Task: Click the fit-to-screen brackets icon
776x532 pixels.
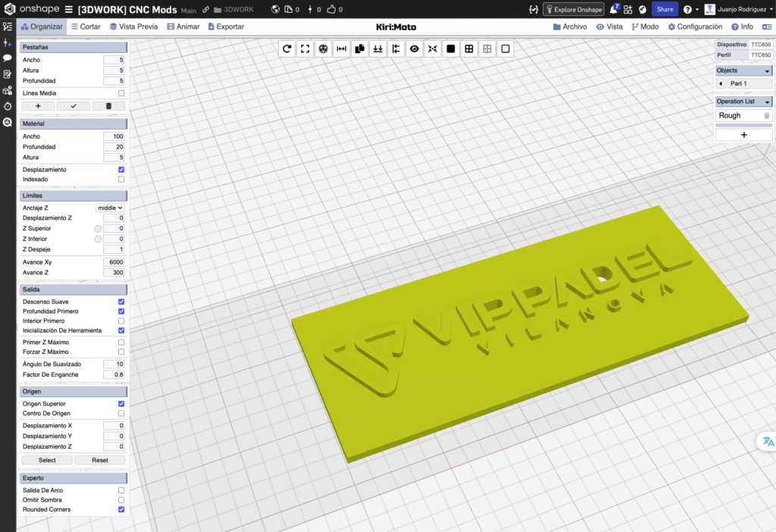Action: tap(305, 49)
